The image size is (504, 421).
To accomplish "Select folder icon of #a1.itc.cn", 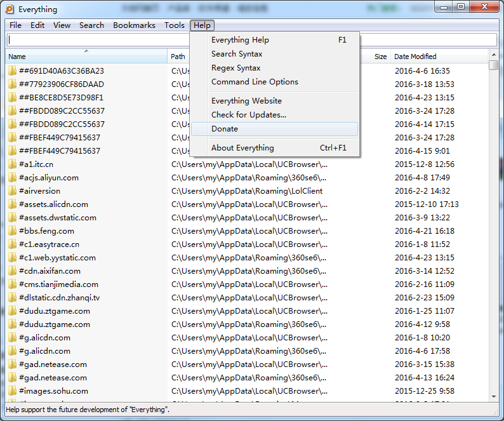I will (12, 164).
